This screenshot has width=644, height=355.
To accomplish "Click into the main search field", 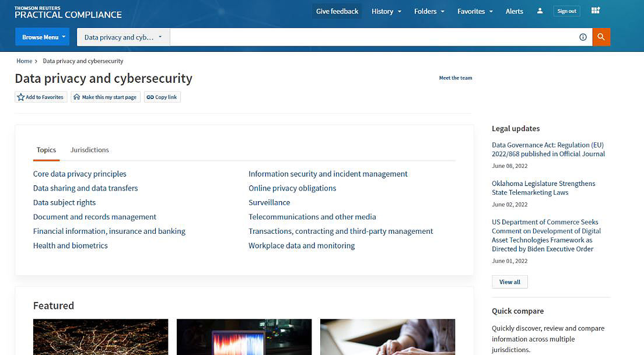I will (373, 37).
